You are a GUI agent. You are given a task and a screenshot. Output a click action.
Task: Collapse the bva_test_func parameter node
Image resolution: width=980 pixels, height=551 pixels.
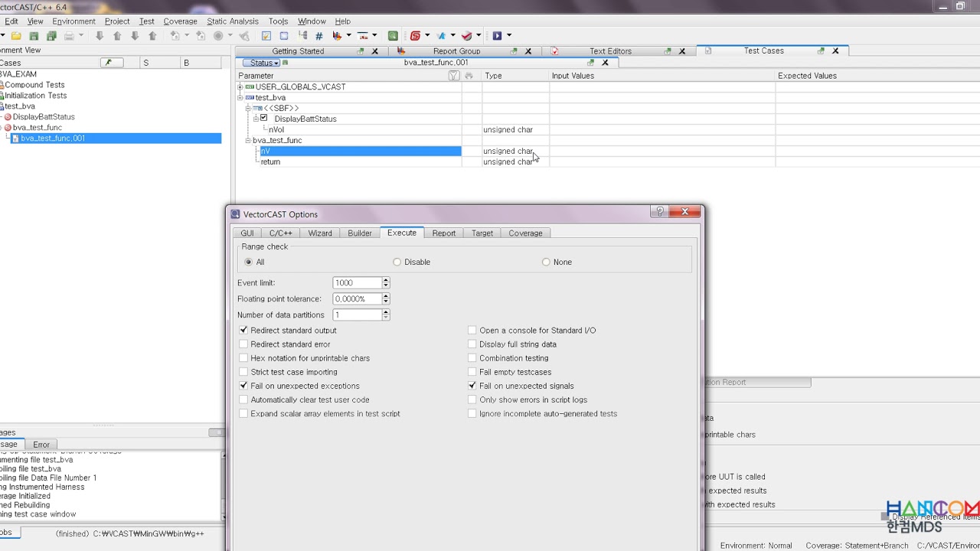click(x=248, y=140)
